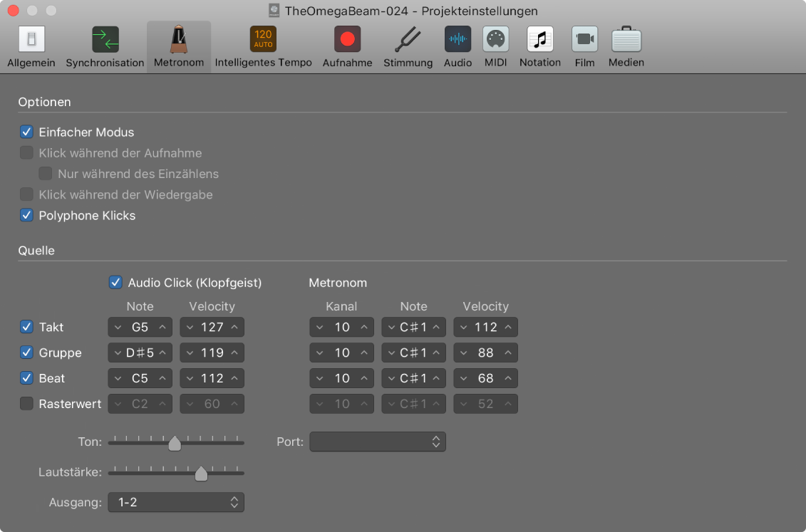Increase Takt Metronom velocity 112
The width and height of the screenshot is (806, 532).
tap(508, 327)
